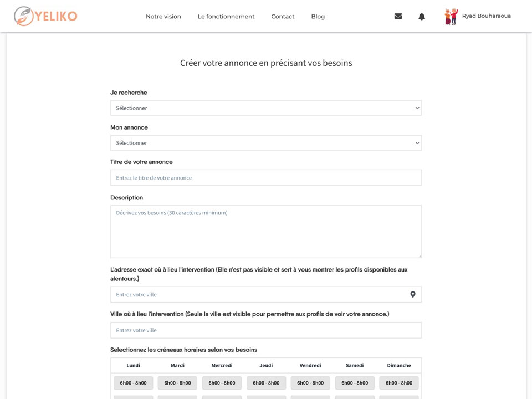This screenshot has width=532, height=399.
Task: Click the location pin icon in address field
Action: click(x=413, y=294)
